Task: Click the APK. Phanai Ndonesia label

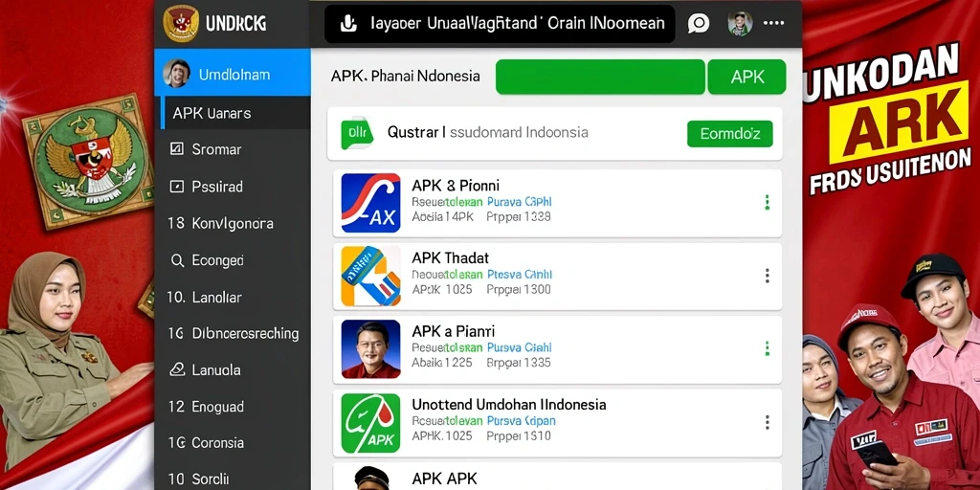Action: (x=406, y=77)
